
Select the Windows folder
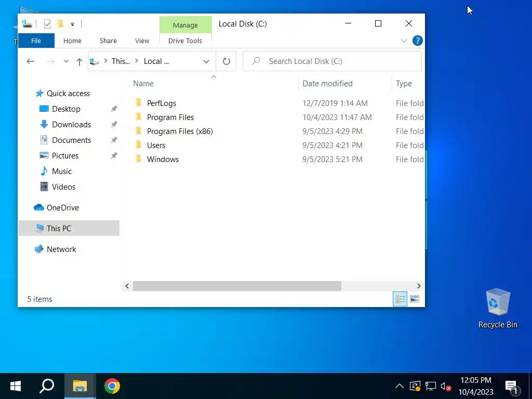[x=163, y=159]
